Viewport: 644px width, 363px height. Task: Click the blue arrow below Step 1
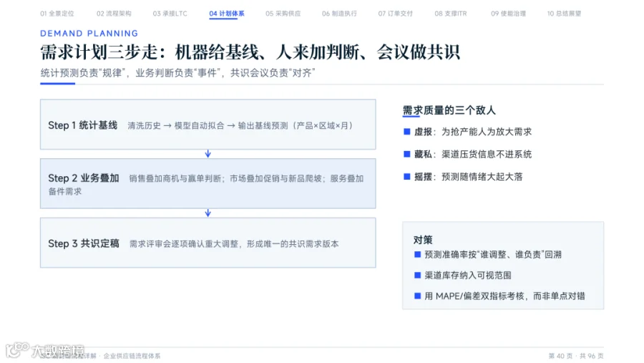coord(208,154)
